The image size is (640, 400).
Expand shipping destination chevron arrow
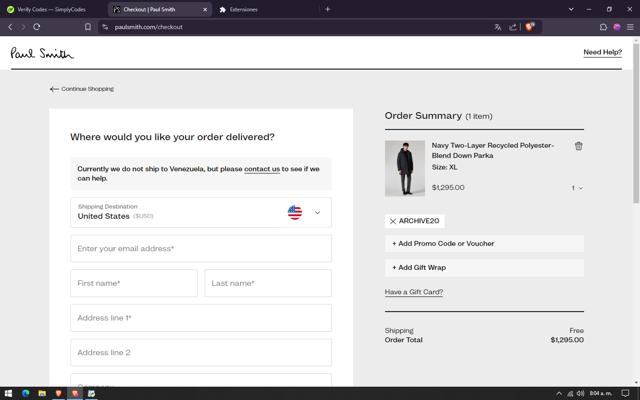[317, 213]
